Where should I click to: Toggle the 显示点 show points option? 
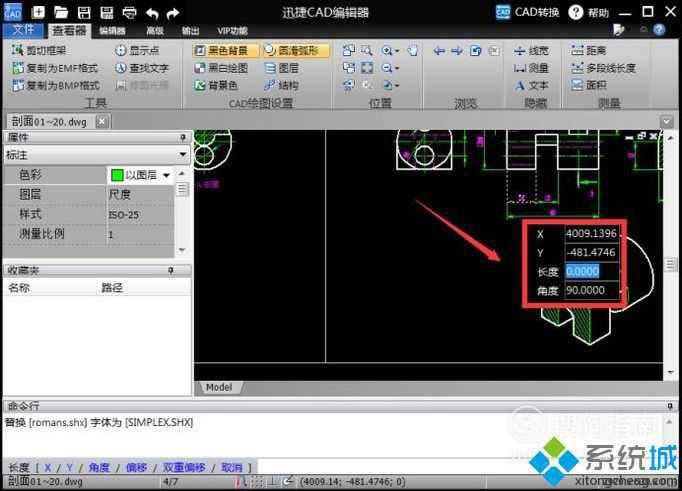pos(137,50)
